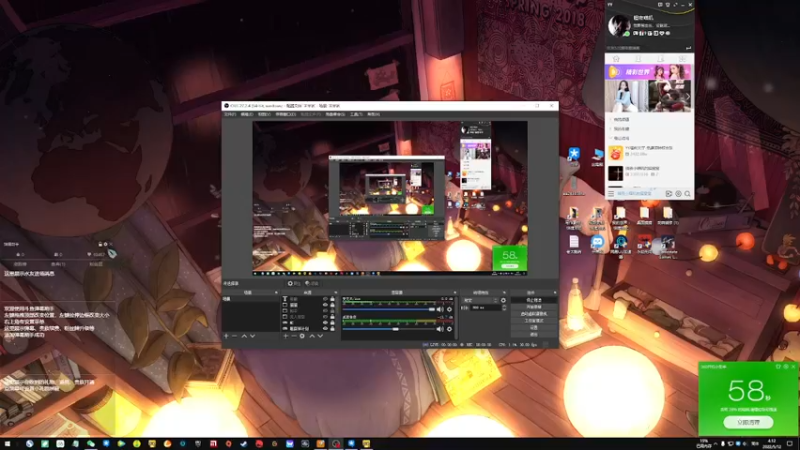Remove selected source with minus icon in Sources dock

pos(294,336)
